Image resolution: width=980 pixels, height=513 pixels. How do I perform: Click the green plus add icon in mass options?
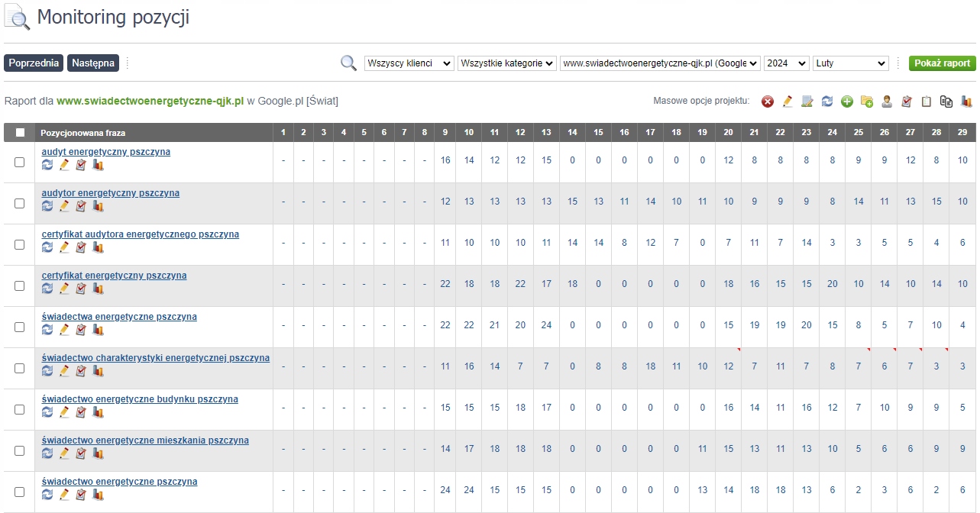pyautogui.click(x=847, y=102)
